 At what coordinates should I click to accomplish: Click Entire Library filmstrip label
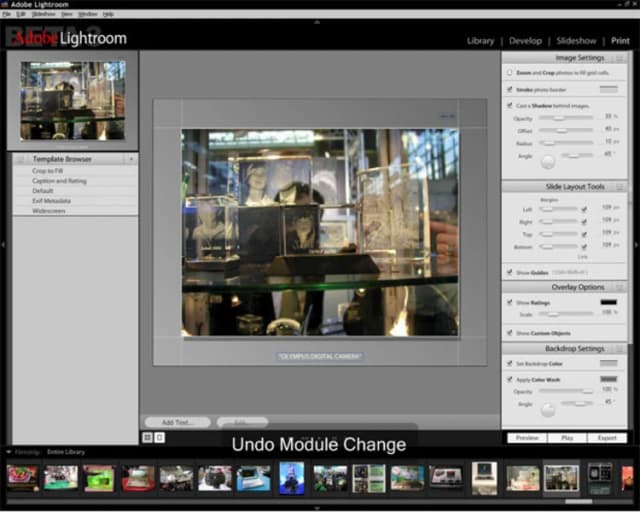pyautogui.click(x=66, y=452)
